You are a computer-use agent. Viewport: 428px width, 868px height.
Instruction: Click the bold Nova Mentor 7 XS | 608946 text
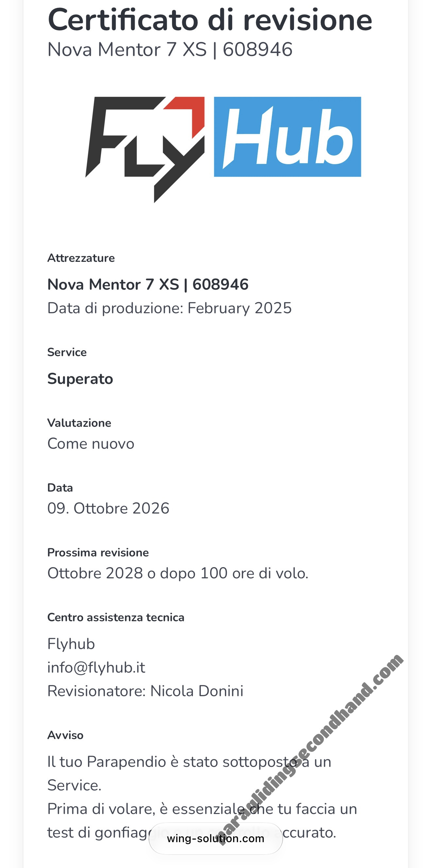[148, 284]
